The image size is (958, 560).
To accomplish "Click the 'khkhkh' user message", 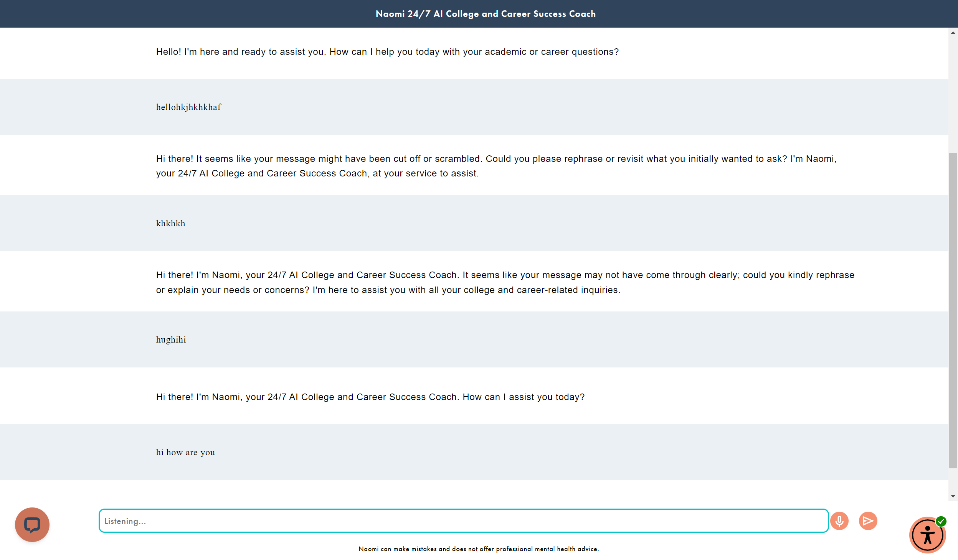I will [170, 224].
